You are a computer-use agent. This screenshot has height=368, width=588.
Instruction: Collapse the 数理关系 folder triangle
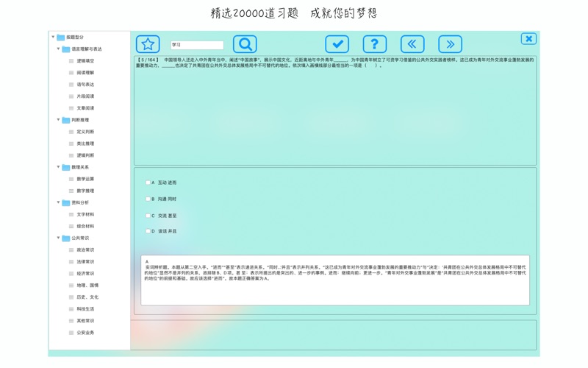click(58, 167)
